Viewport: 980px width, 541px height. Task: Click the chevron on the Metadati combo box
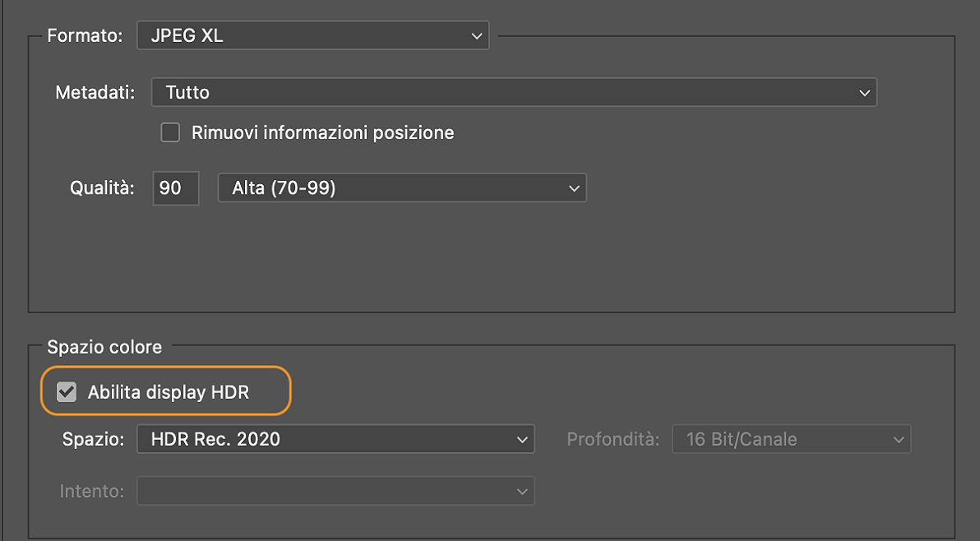click(864, 92)
